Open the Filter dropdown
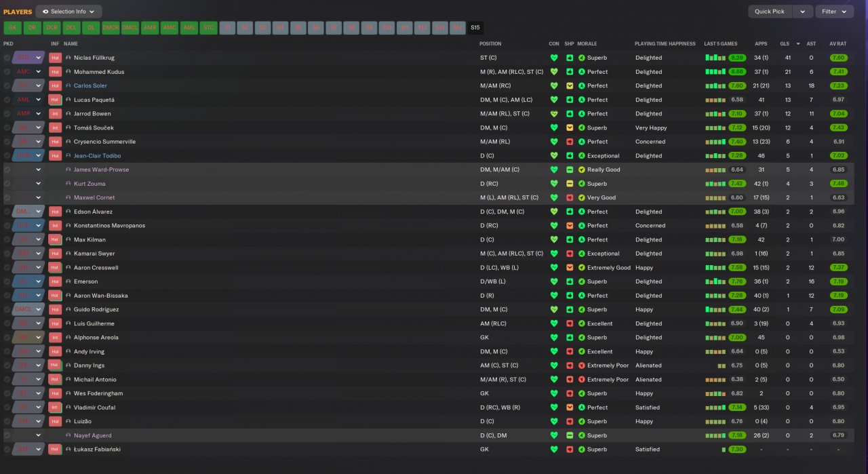 [835, 12]
